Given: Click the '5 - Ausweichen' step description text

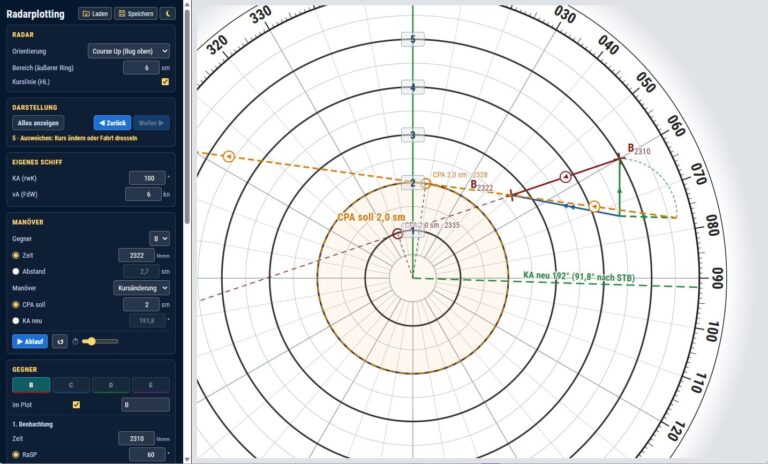Looking at the screenshot, I should 74,138.
